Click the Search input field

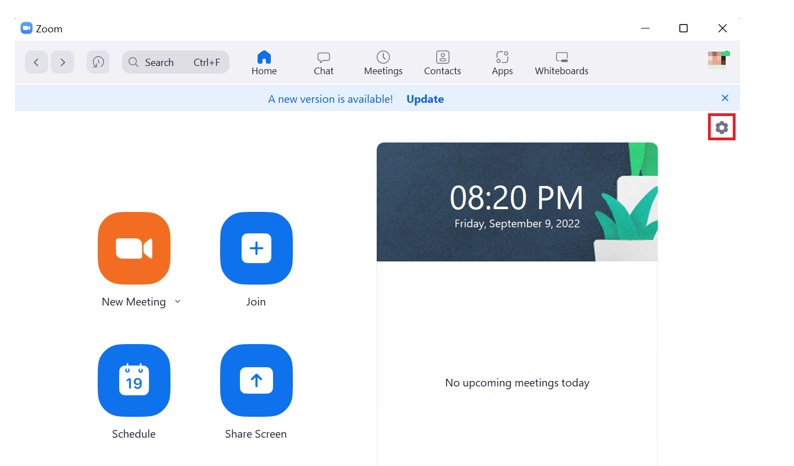[176, 62]
